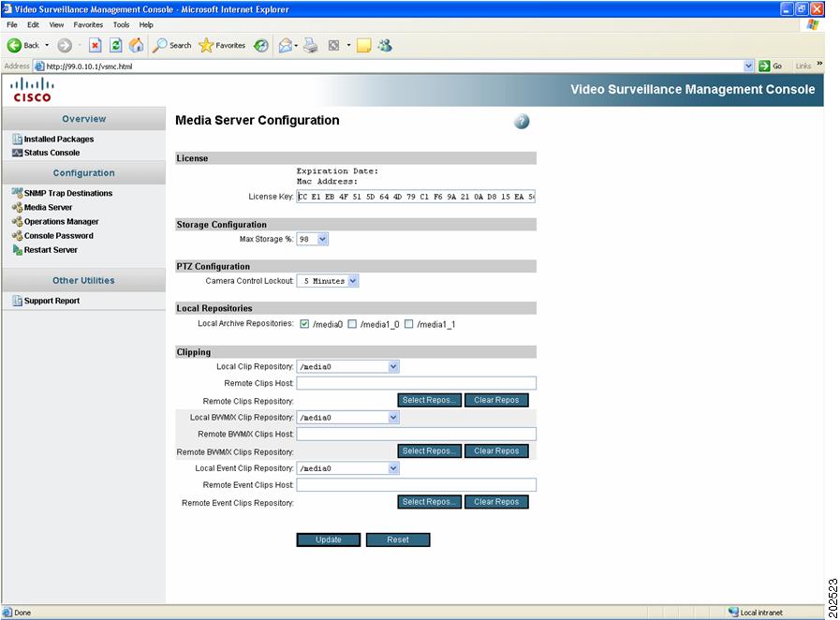Click the Go button arrow icon
The height and width of the screenshot is (620, 840).
[x=764, y=66]
